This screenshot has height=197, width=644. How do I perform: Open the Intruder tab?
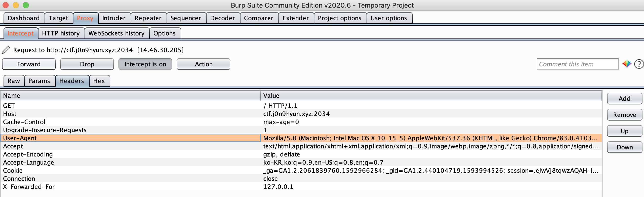[114, 18]
